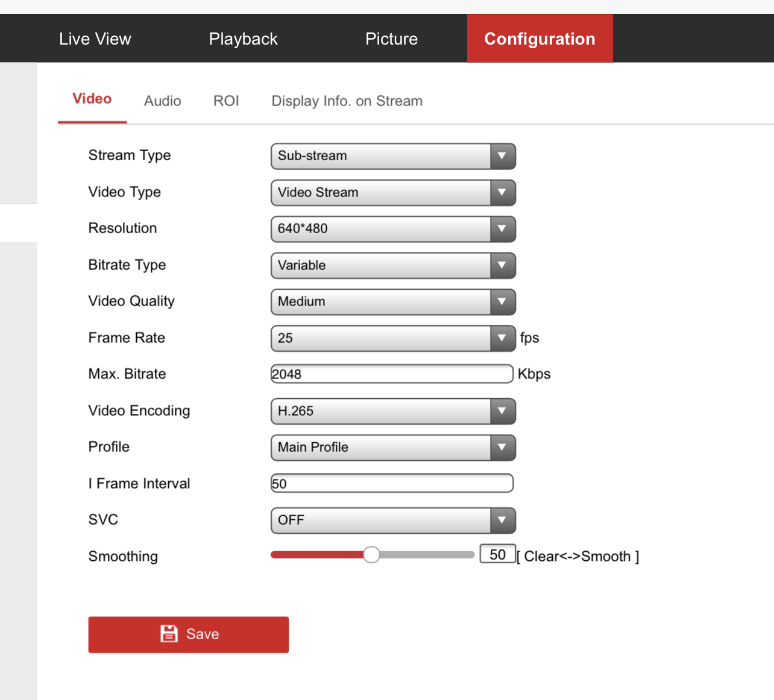Select the Configuration tab
The width and height of the screenshot is (774, 700).
(x=540, y=39)
